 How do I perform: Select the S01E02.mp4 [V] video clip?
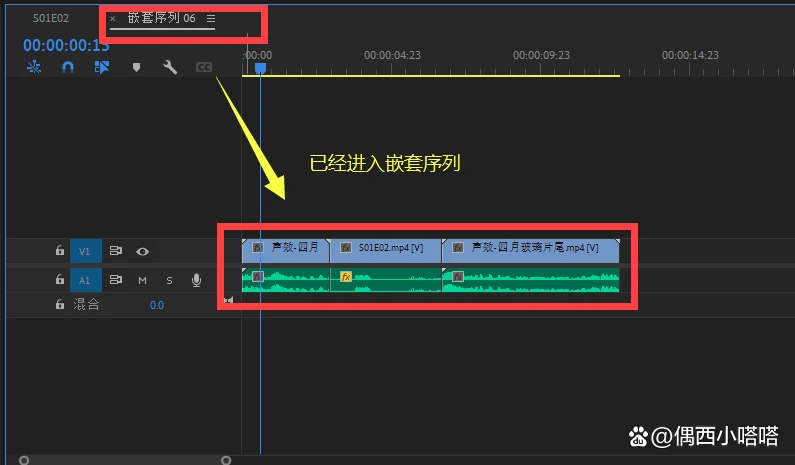coord(385,251)
